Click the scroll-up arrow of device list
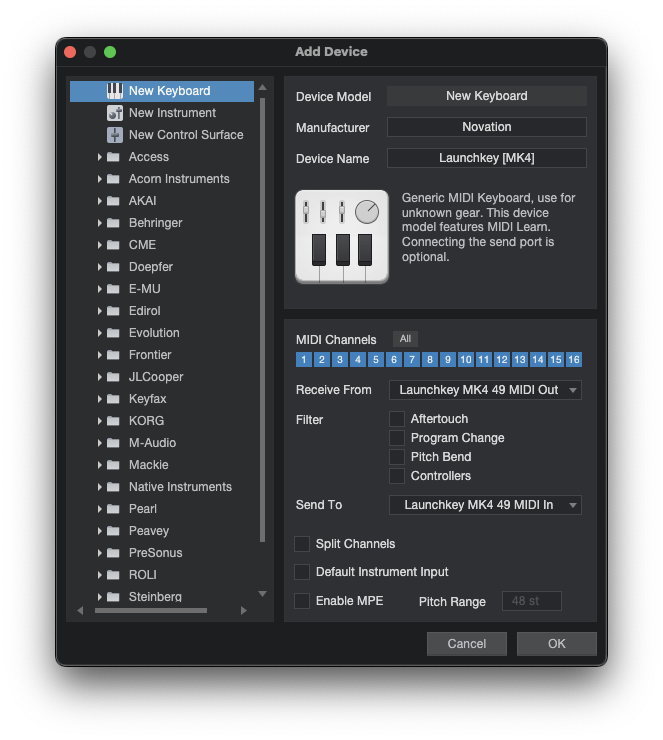This screenshot has width=663, height=740. point(263,87)
